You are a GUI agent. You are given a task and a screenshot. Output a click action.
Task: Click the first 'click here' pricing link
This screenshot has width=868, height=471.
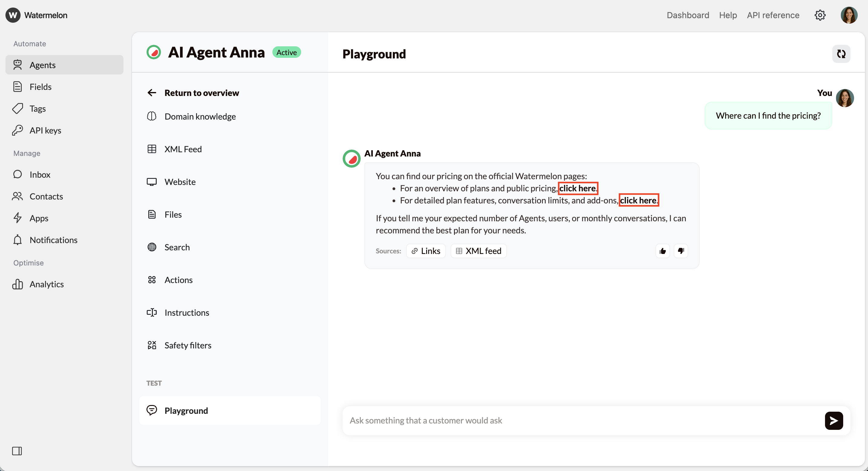click(577, 188)
